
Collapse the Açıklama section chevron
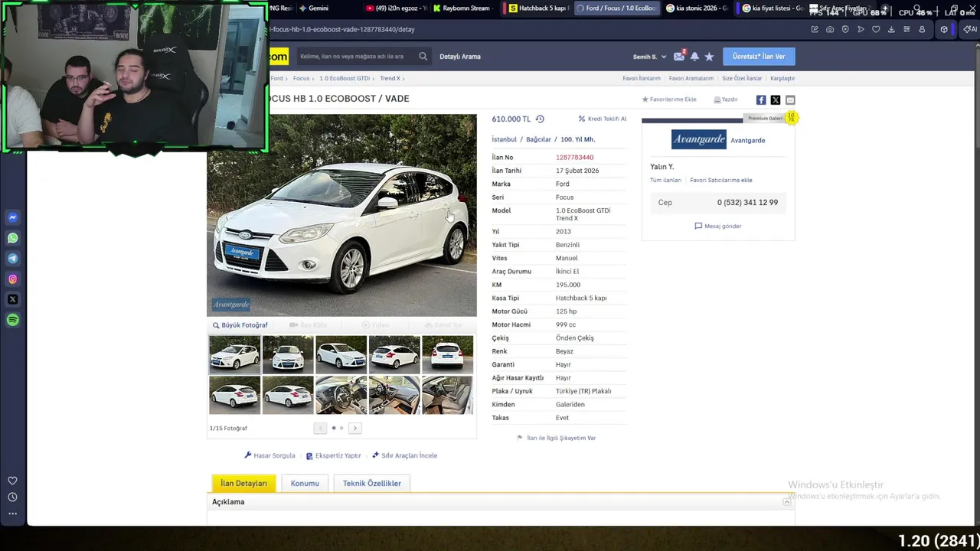[786, 502]
